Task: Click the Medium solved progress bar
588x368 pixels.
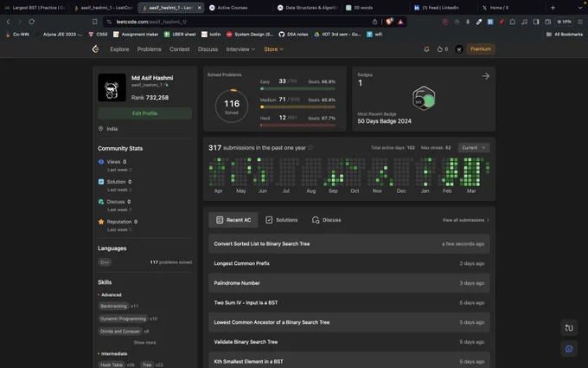Action: (297, 107)
